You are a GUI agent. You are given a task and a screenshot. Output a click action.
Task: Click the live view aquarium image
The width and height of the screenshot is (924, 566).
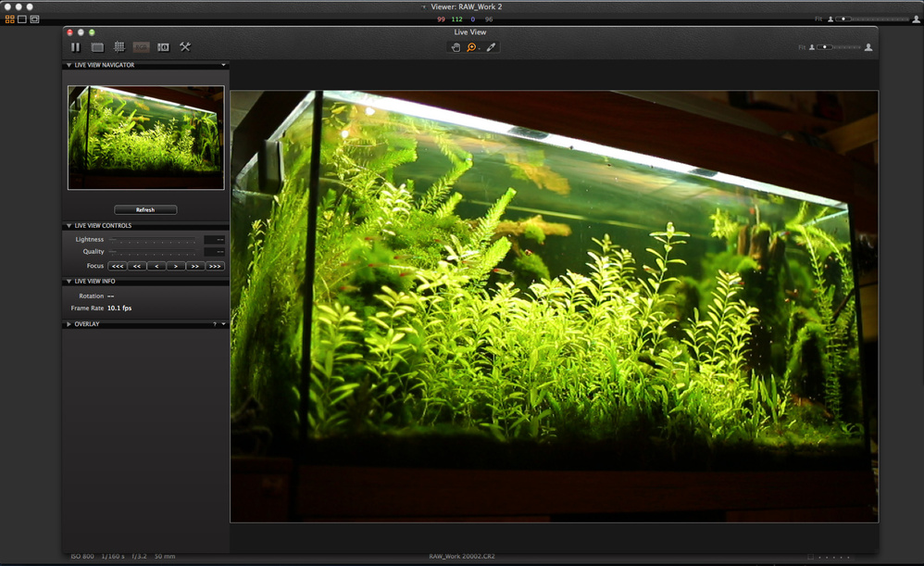coord(554,307)
